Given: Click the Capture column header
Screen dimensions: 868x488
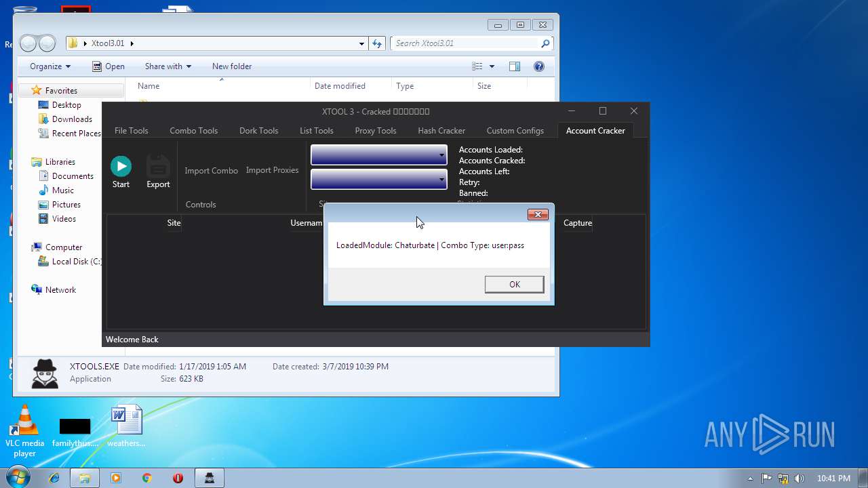Looking at the screenshot, I should tap(578, 223).
